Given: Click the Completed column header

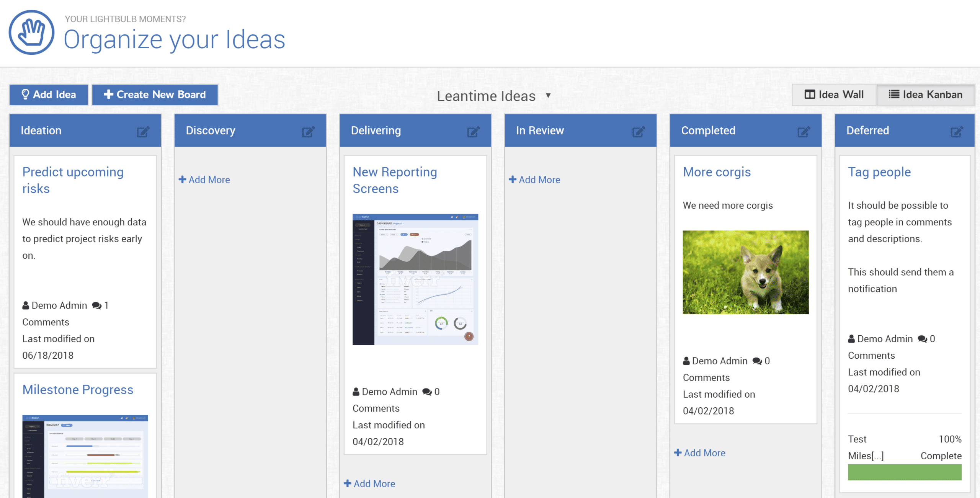Looking at the screenshot, I should pyautogui.click(x=746, y=131).
